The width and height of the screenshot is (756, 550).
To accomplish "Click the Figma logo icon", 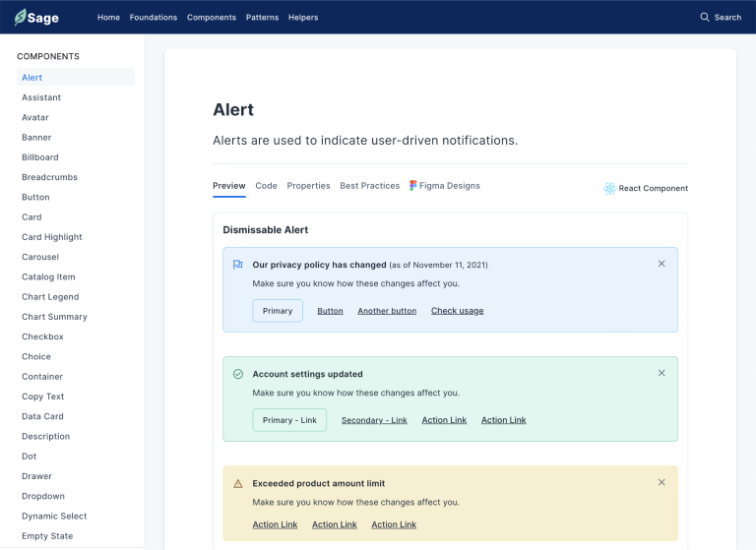I will (413, 185).
